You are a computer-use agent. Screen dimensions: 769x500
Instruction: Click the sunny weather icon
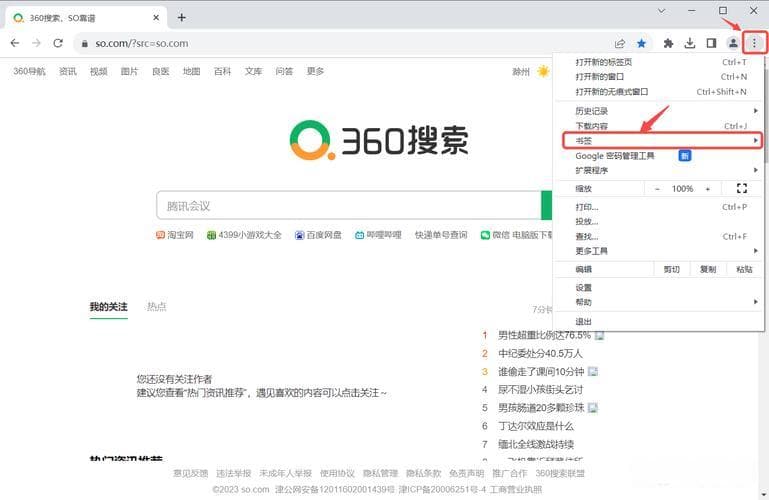pos(543,72)
